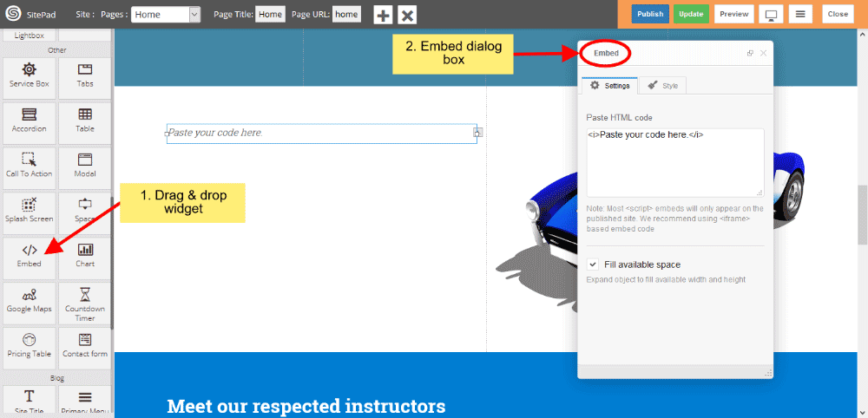Screen dimensions: 868x418
Task: Choose the Pricing Table widget
Action: pyautogui.click(x=29, y=346)
